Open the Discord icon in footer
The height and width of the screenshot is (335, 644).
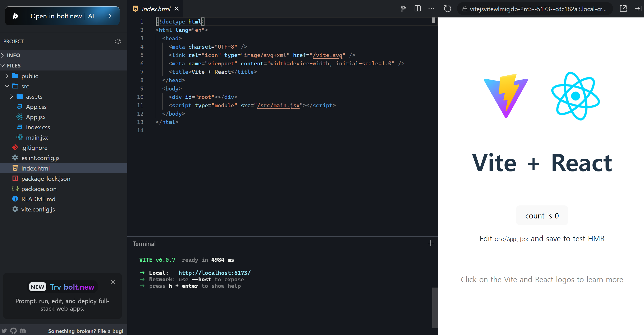[x=23, y=331]
